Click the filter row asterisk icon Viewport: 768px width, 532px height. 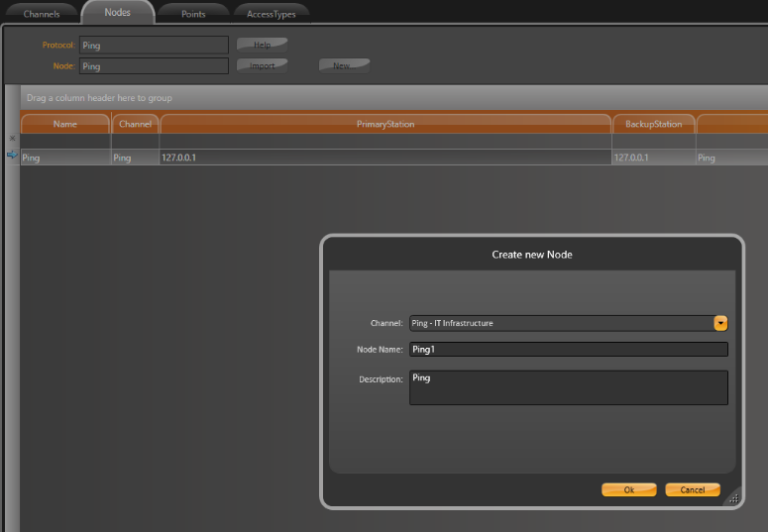tap(12, 139)
